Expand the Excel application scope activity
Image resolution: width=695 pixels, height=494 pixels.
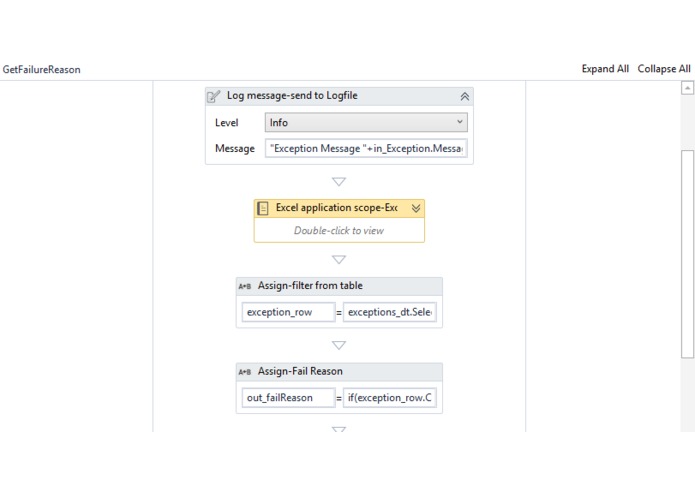coord(416,208)
